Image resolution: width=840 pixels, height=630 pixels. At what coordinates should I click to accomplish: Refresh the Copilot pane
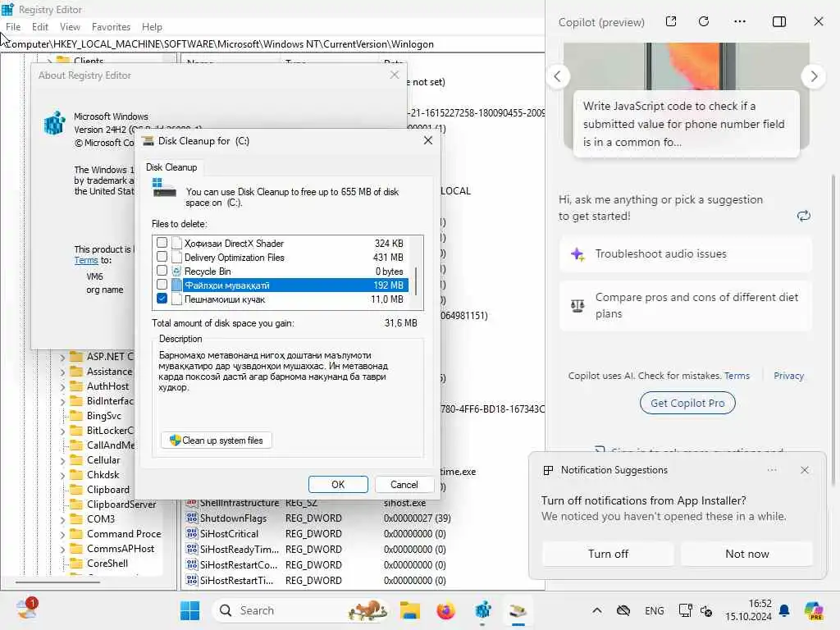(x=704, y=21)
